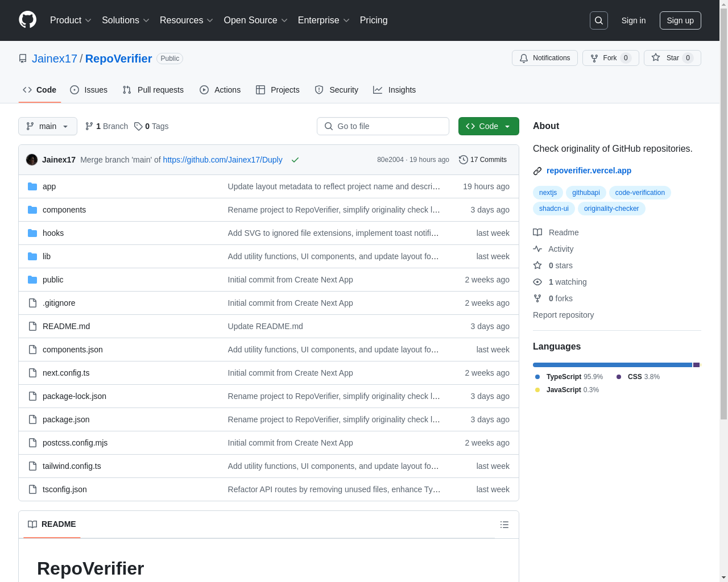728x582 pixels.
Task: Click Sign in
Action: point(634,20)
